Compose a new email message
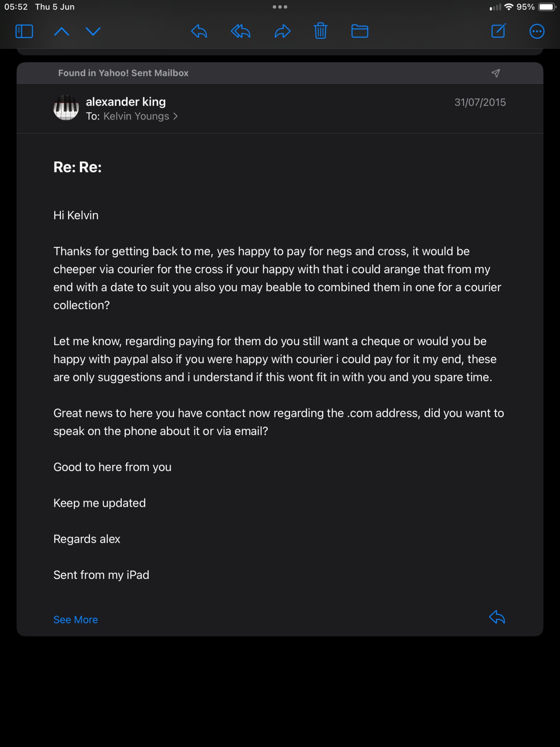This screenshot has width=560, height=747. click(498, 31)
